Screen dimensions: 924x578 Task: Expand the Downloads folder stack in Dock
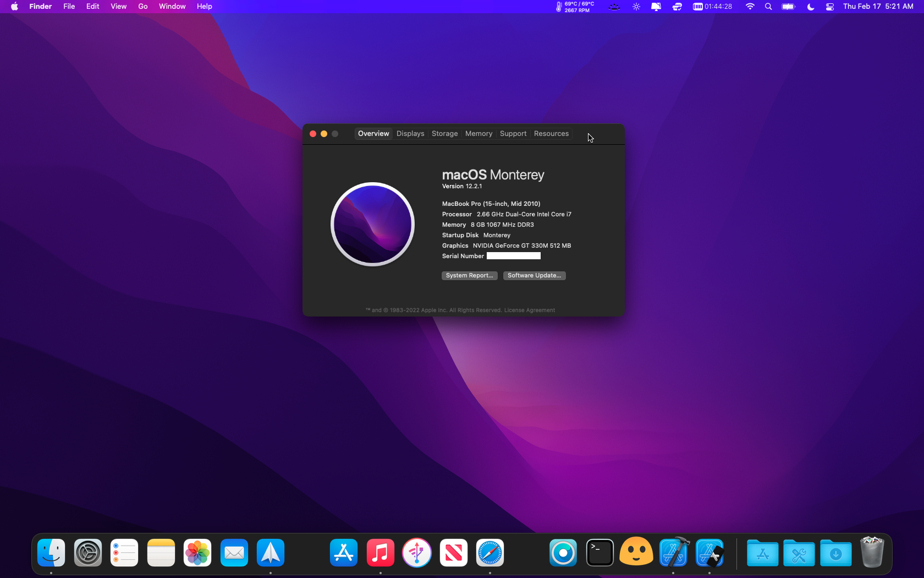[835, 553]
